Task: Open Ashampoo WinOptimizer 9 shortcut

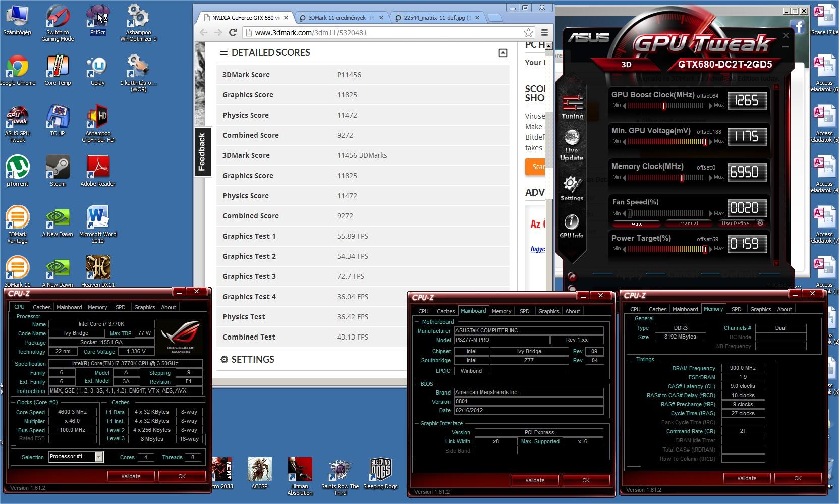Action: [138, 23]
